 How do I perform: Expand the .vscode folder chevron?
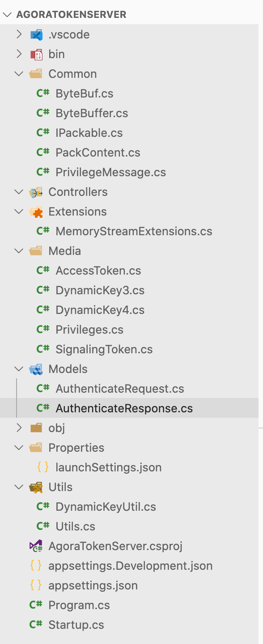point(19,34)
